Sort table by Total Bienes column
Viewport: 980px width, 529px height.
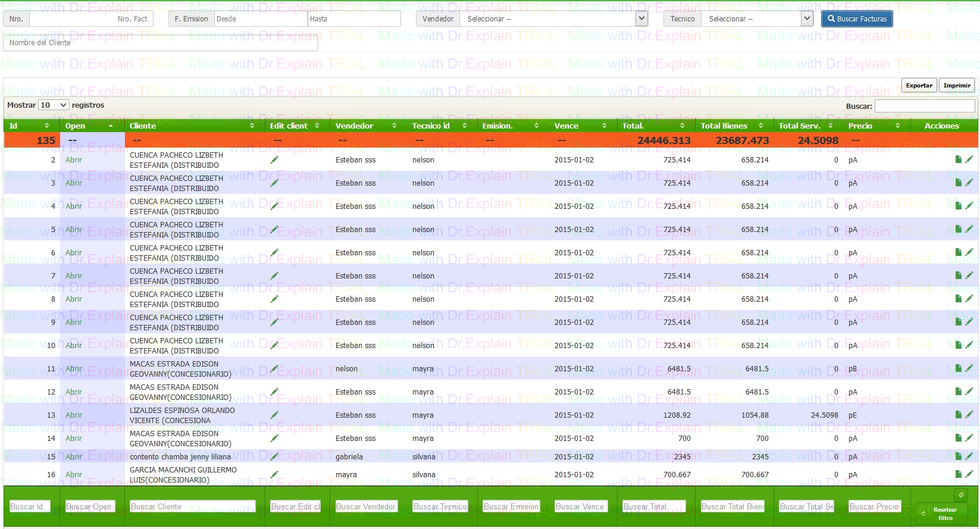pos(731,126)
